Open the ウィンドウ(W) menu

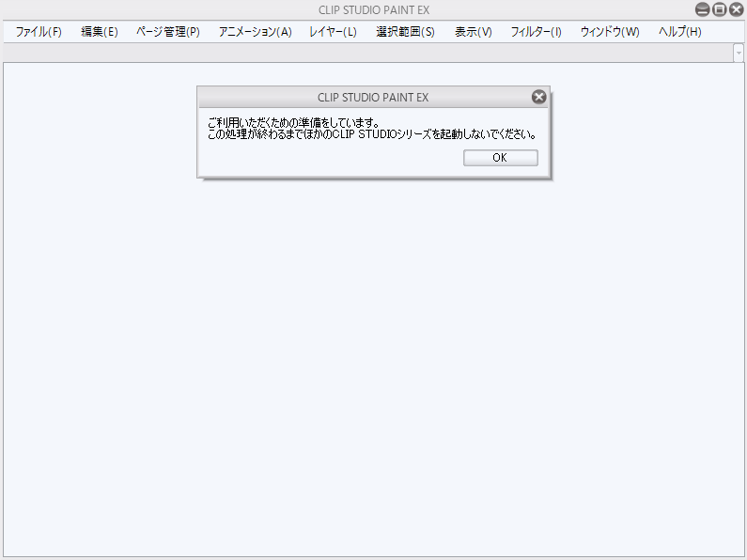click(x=610, y=32)
